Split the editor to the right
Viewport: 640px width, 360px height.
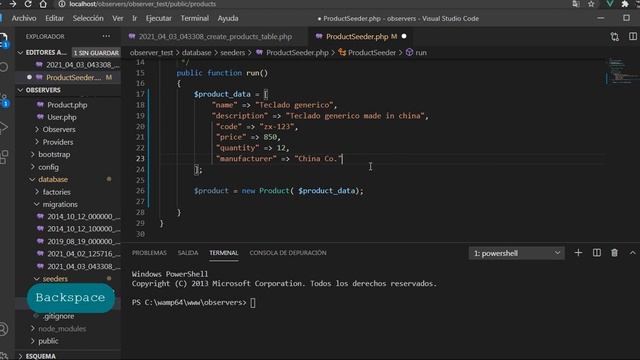click(x=633, y=36)
